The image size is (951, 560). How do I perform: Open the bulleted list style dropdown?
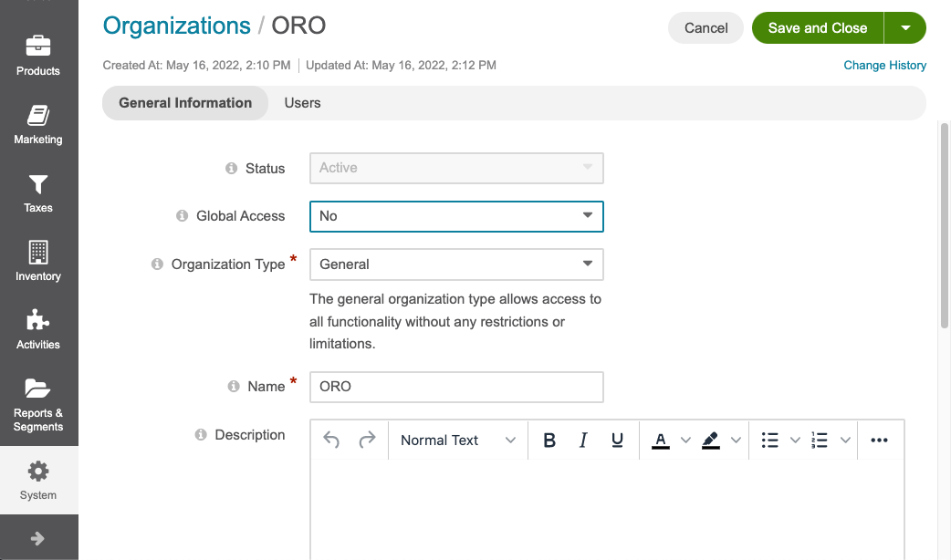[x=795, y=440]
